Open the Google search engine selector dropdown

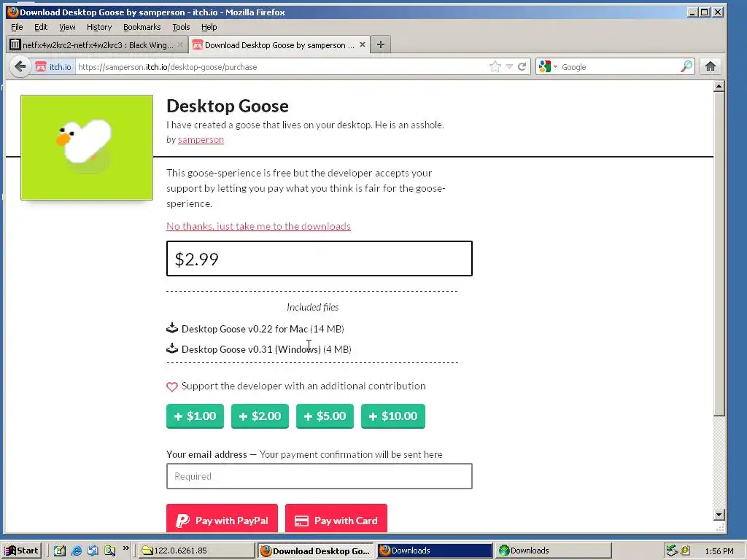(548, 66)
